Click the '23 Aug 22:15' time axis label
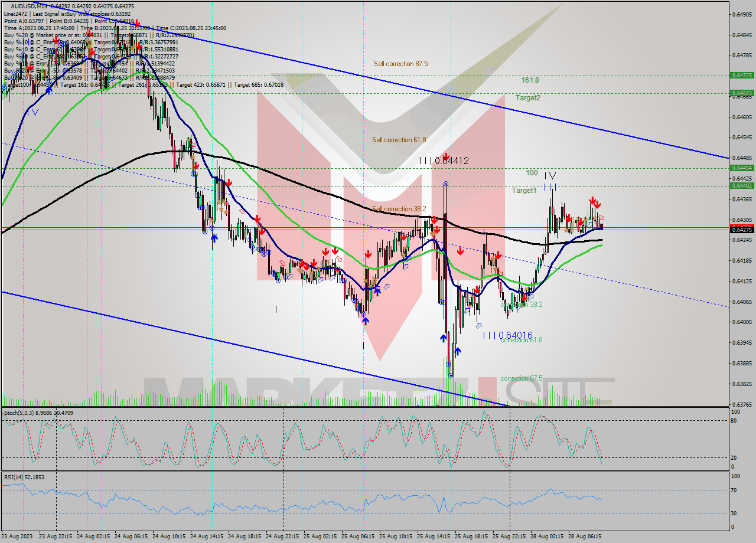The height and width of the screenshot is (543, 756). click(56, 537)
